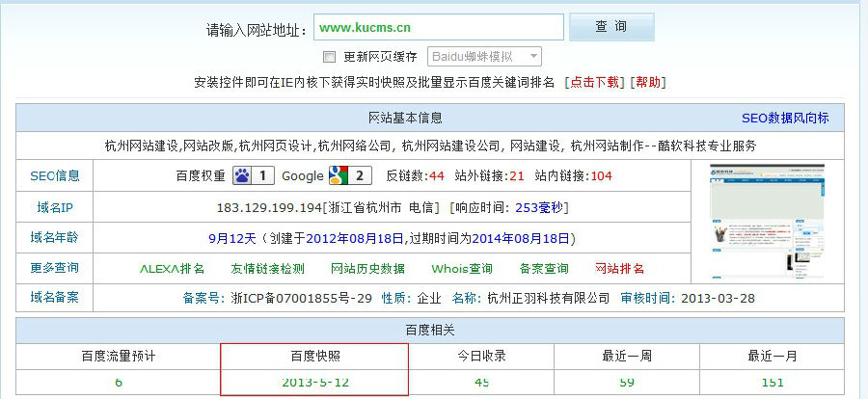Viewport: 868px width, 399px height.
Task: Click expiry date 2014年08月18日
Action: pyautogui.click(x=520, y=238)
